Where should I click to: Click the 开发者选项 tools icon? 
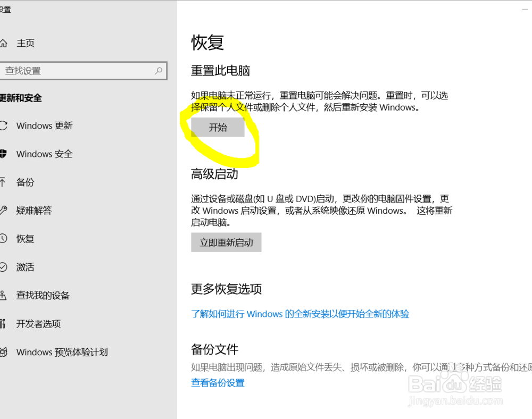click(x=3, y=323)
